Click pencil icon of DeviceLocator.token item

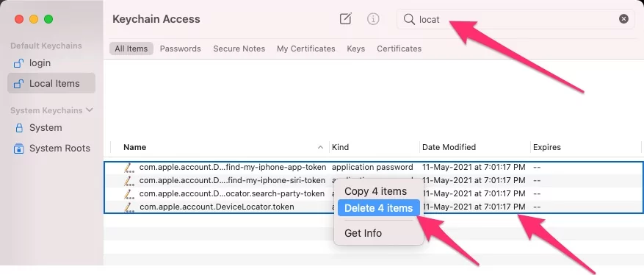coord(129,207)
